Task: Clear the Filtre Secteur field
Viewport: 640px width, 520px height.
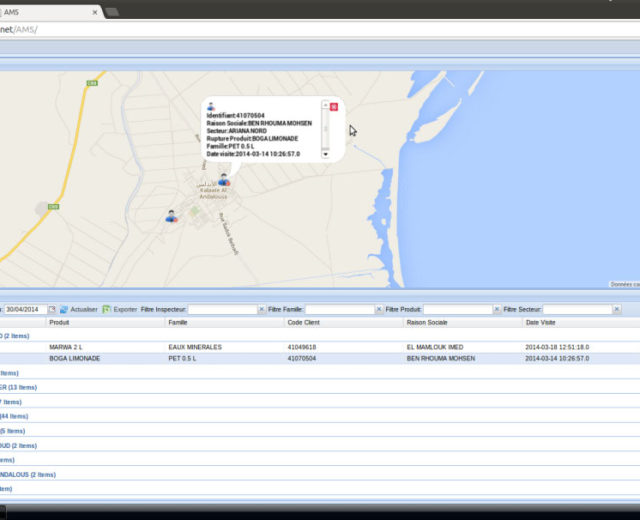Action: pyautogui.click(x=617, y=310)
